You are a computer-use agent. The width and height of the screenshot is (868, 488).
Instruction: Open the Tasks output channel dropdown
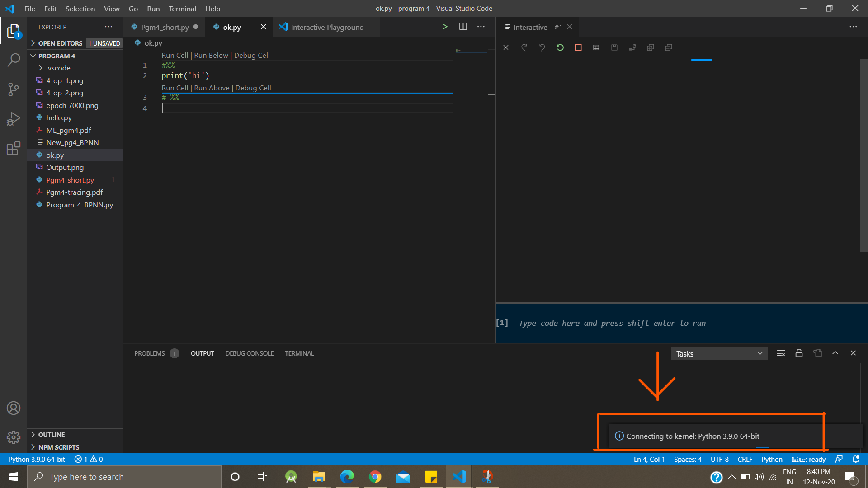tap(719, 353)
